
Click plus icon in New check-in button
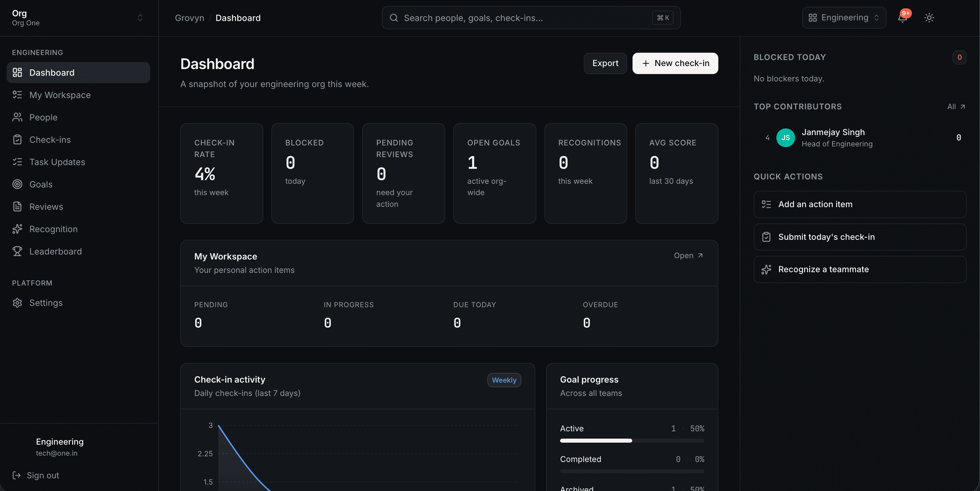click(646, 63)
